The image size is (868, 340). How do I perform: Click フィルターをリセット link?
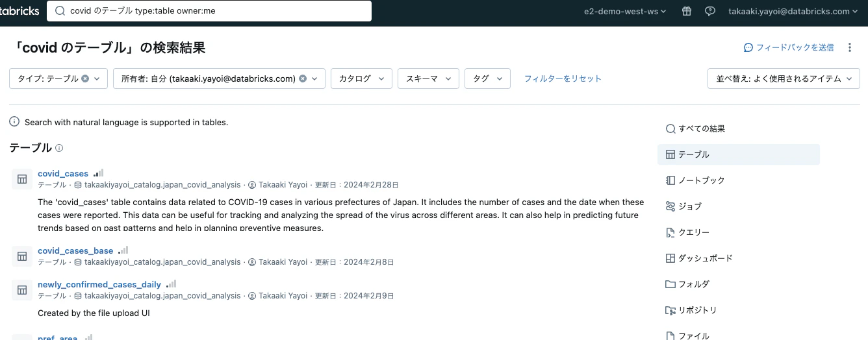563,79
